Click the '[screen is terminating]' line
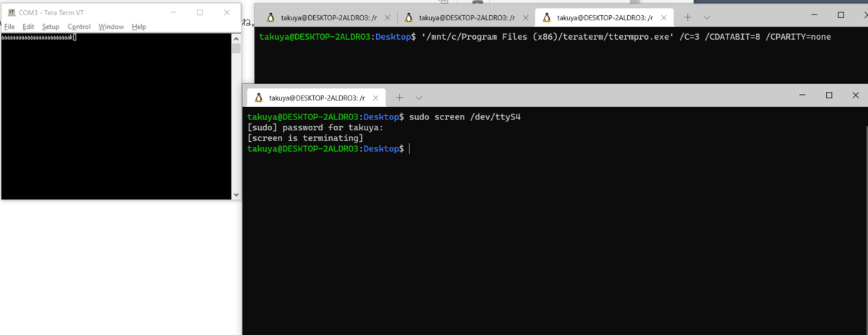 (305, 137)
